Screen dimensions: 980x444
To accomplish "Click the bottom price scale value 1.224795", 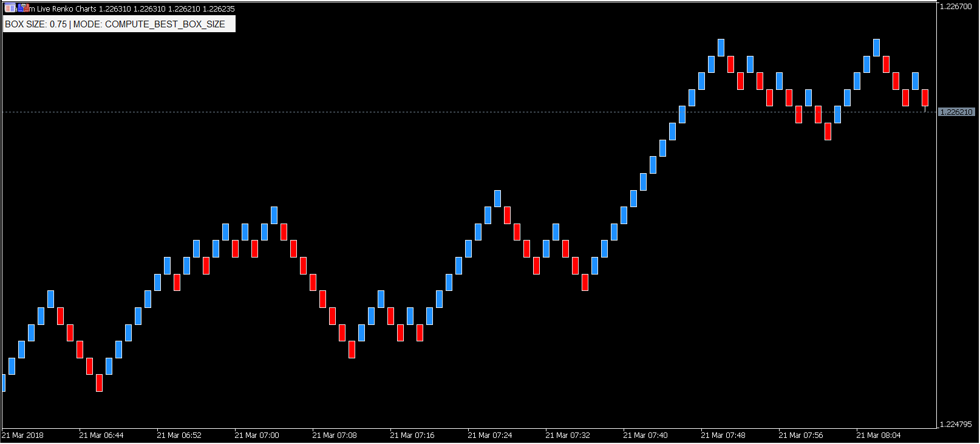I will (956, 425).
